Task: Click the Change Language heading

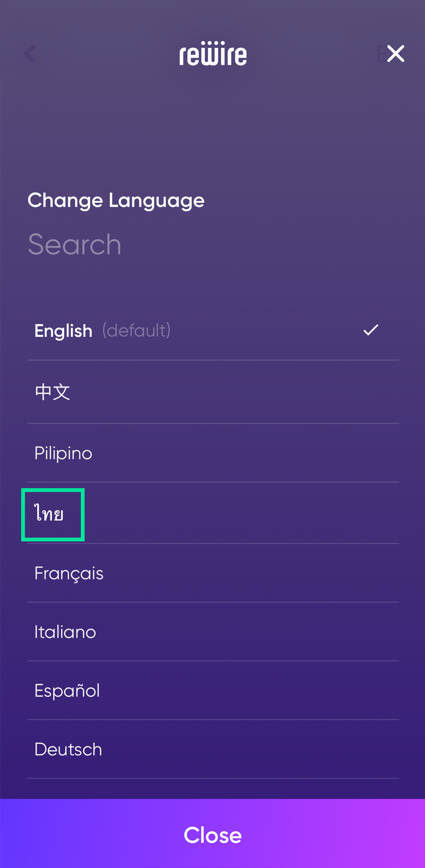Action: click(116, 200)
